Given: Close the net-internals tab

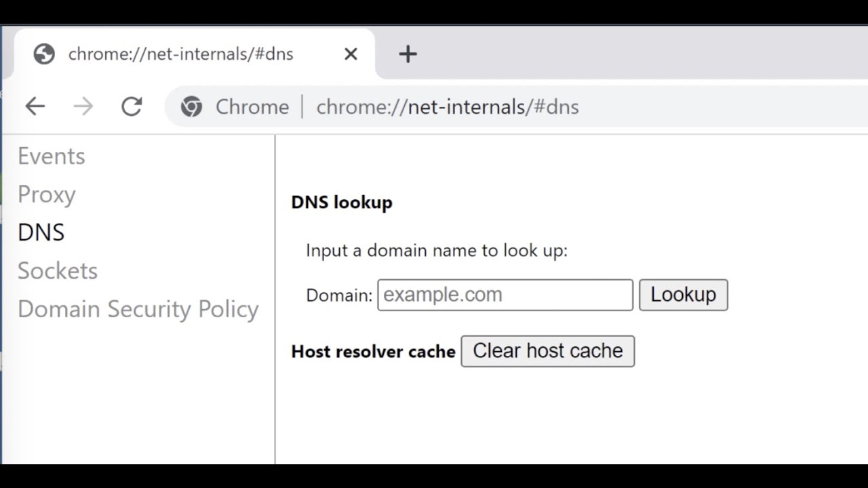Looking at the screenshot, I should (x=351, y=54).
